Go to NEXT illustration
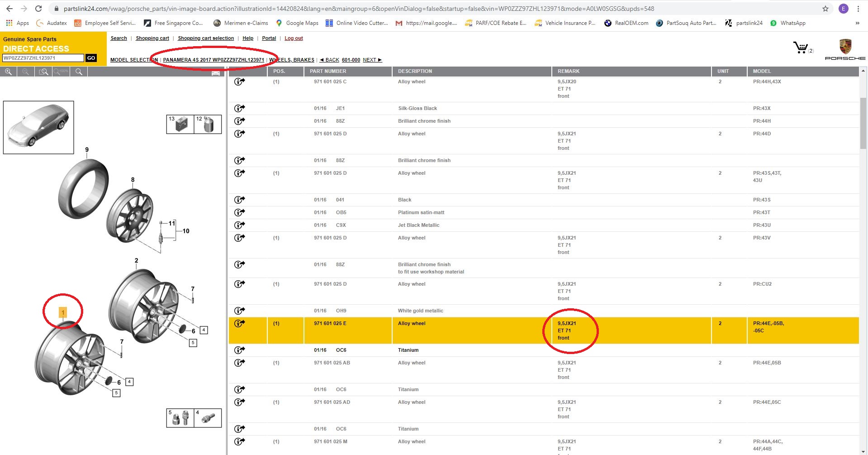 point(372,60)
